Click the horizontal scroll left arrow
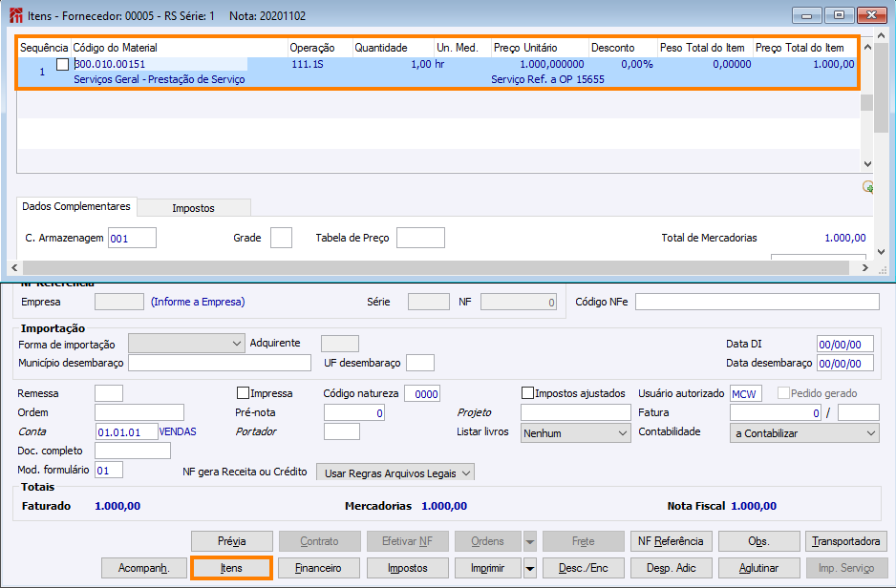 coord(14,268)
